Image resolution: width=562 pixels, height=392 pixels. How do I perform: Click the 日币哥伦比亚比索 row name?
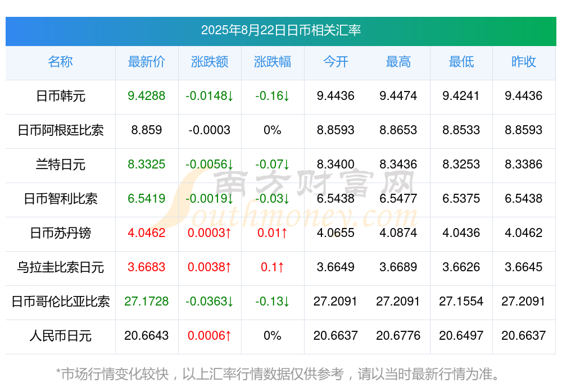pos(61,302)
